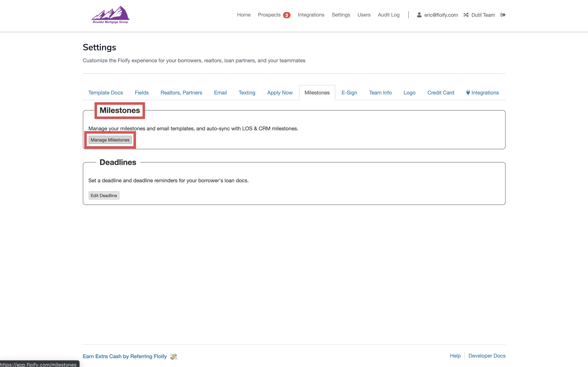
Task: Open the Developer Docs link
Action: [487, 356]
